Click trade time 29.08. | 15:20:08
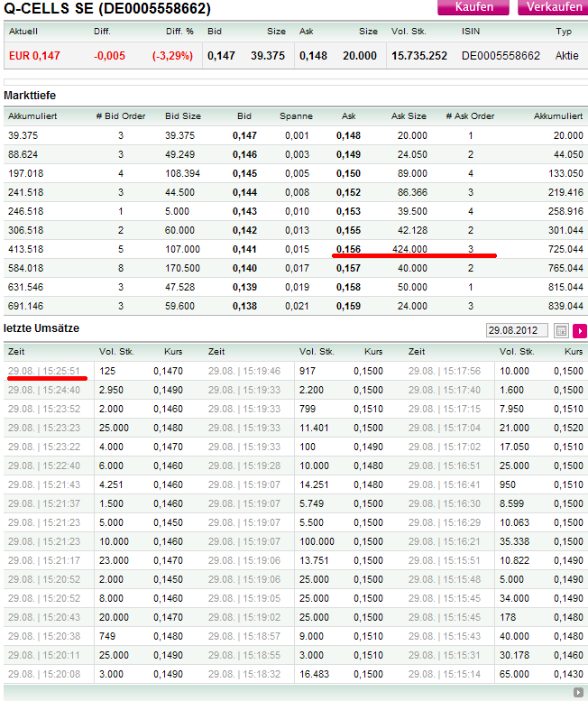588x701 pixels. (x=44, y=674)
